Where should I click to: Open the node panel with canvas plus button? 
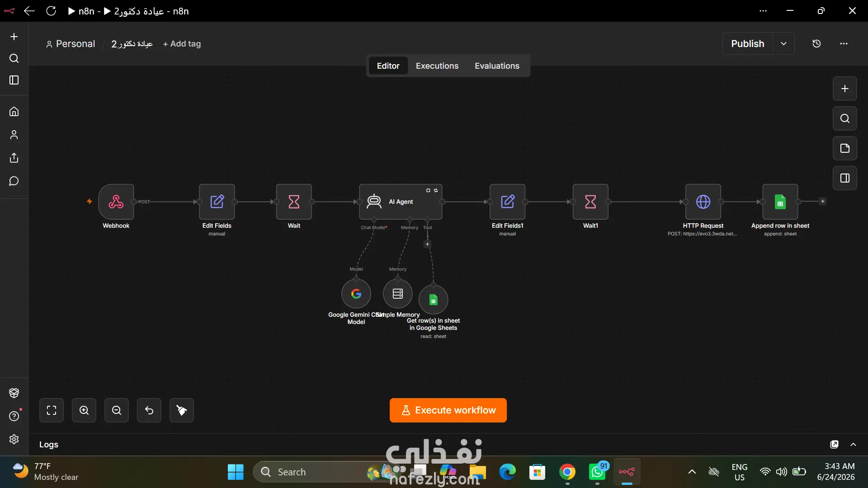coord(845,89)
